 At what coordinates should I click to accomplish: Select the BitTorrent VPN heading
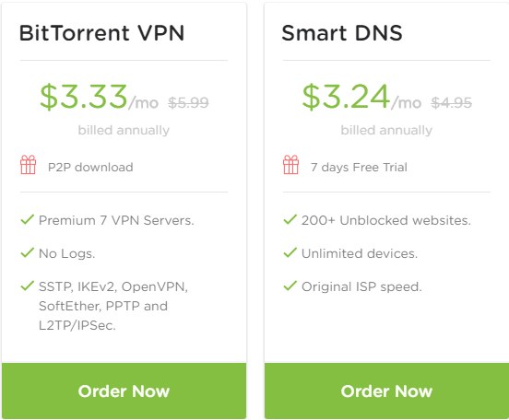(x=102, y=33)
